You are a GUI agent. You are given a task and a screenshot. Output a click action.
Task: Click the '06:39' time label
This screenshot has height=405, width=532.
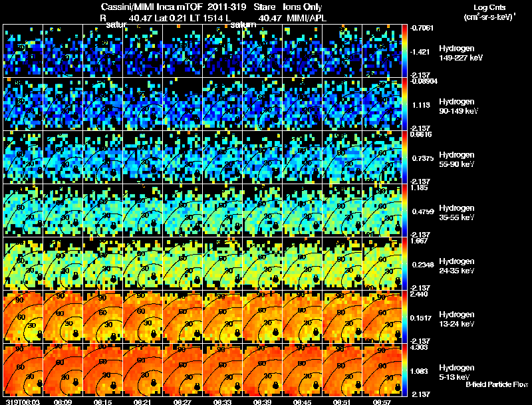(262, 402)
